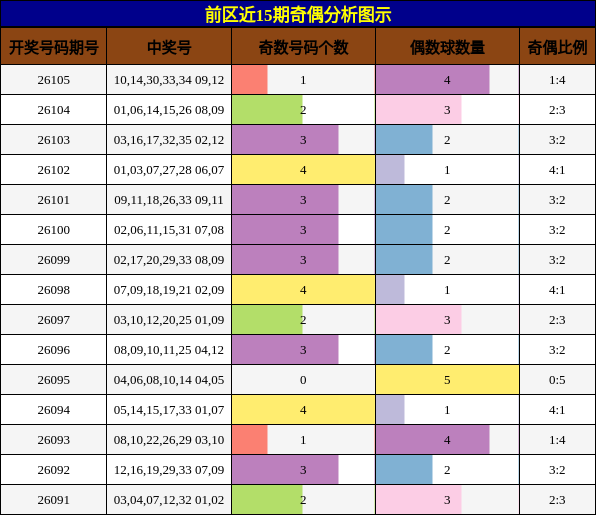Click the ratio 1:4 for issue 26093
This screenshot has height=515, width=596.
coord(557,440)
